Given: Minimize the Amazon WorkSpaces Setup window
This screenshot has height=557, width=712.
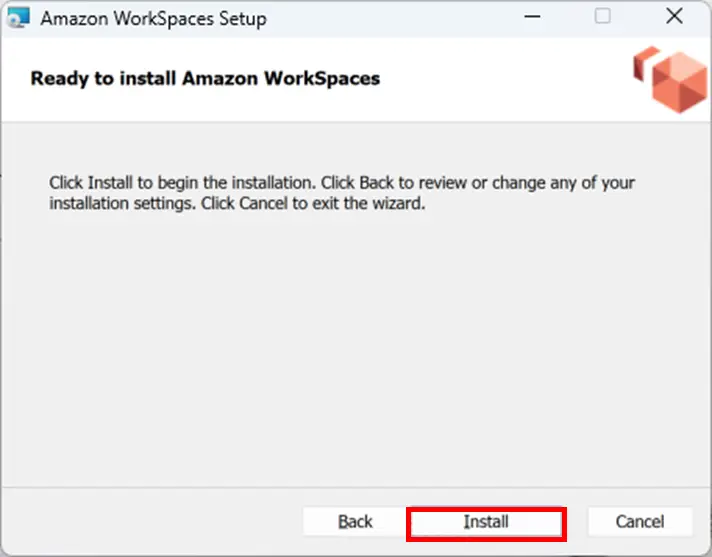Looking at the screenshot, I should 532,17.
